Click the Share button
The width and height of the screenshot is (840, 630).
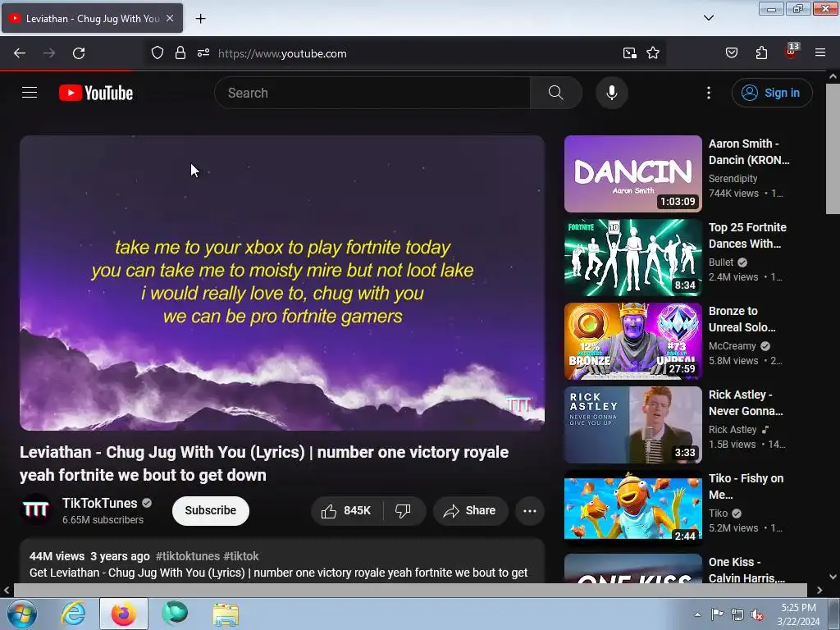pyautogui.click(x=470, y=510)
